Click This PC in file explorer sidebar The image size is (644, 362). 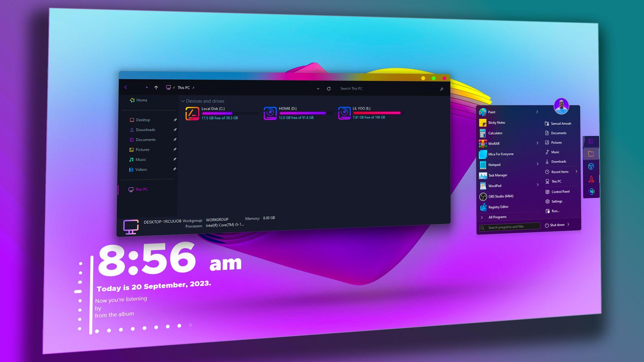(141, 189)
